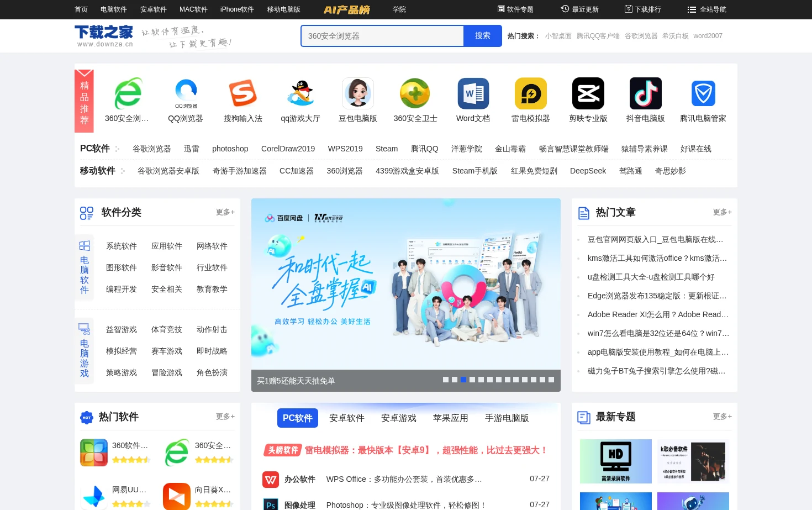The height and width of the screenshot is (510, 812).
Task: Open article u盘检测工具大全
Action: (x=651, y=277)
